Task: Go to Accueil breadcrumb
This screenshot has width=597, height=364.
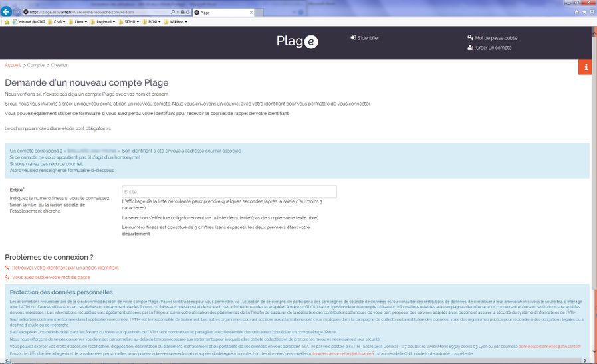Action: [13, 65]
